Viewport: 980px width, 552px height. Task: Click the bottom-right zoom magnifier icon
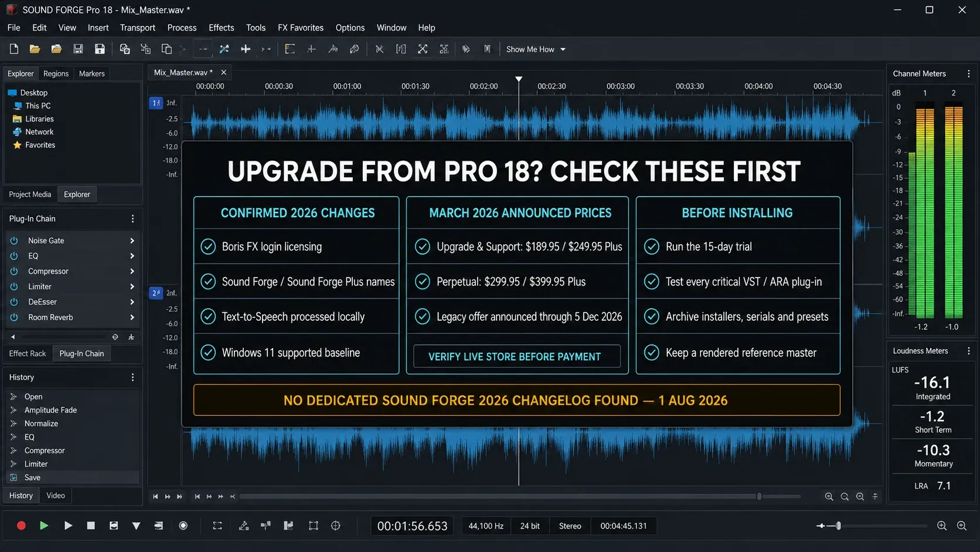(962, 526)
